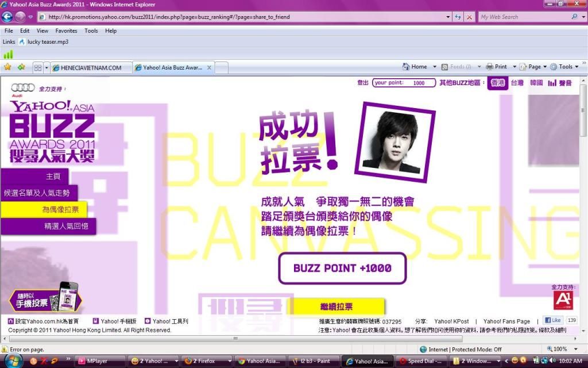Select the yellow 為偶像拉票 menu item
This screenshot has width=588, height=368.
coord(44,209)
